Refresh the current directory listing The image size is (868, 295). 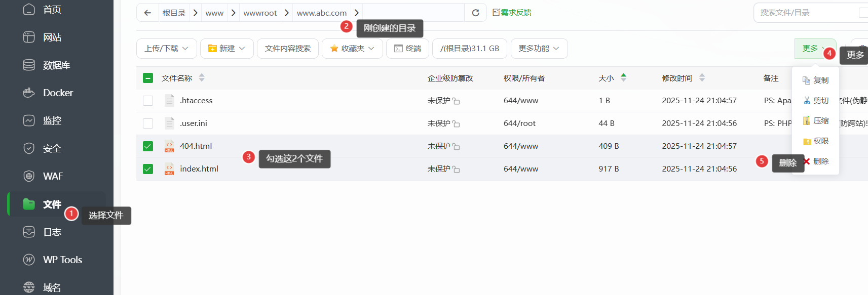(x=475, y=13)
